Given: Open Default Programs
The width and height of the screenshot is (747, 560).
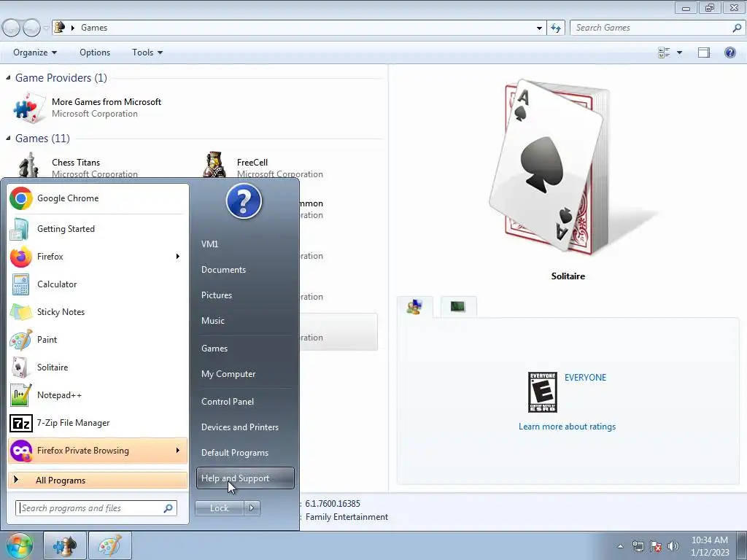Looking at the screenshot, I should [x=245, y=452].
